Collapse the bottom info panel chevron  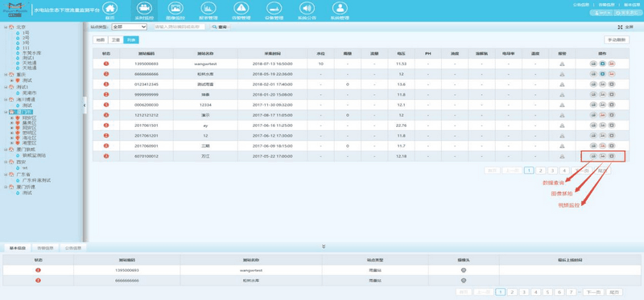[324, 246]
